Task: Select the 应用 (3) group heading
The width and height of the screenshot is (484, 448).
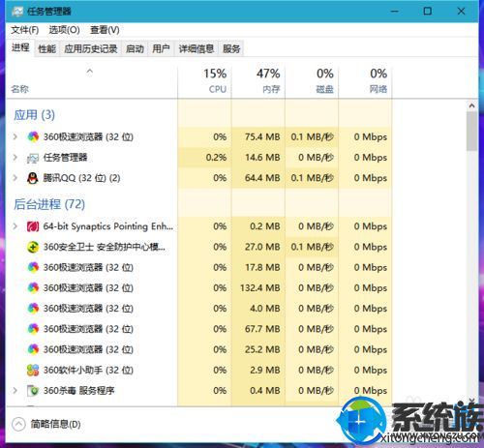Action: coord(34,115)
